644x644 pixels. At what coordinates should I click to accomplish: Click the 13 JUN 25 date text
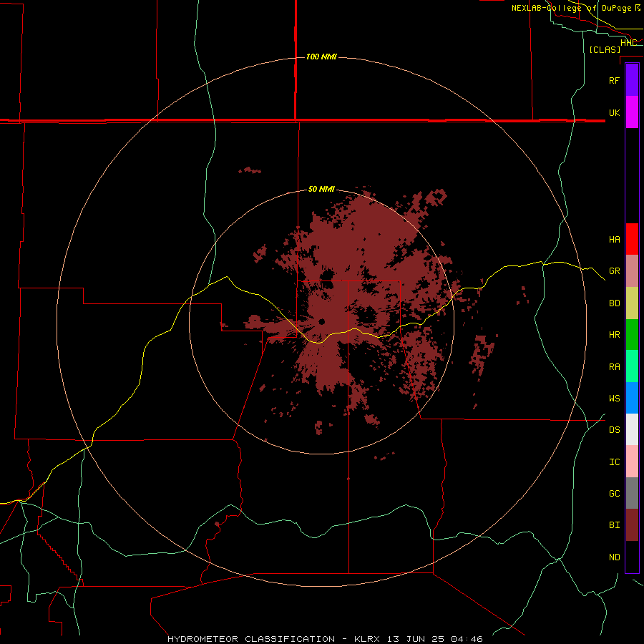[x=418, y=639]
